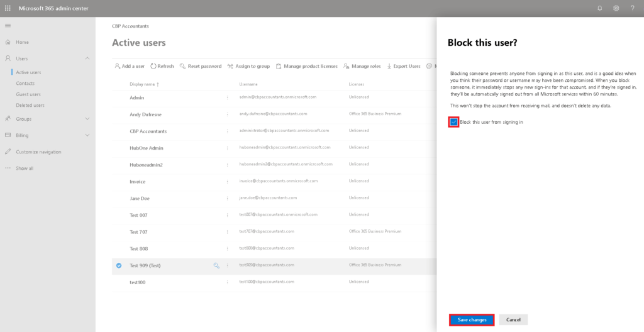
Task: Click username invoice@cbpaccountants.onmicrosoft.com
Action: tap(279, 181)
